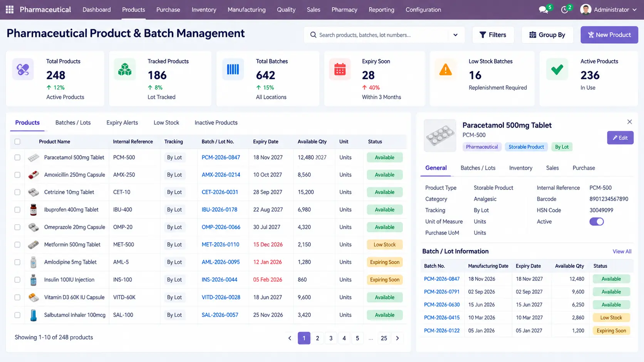Click the Total Products pill icon
The image size is (644, 362).
coord(23,69)
